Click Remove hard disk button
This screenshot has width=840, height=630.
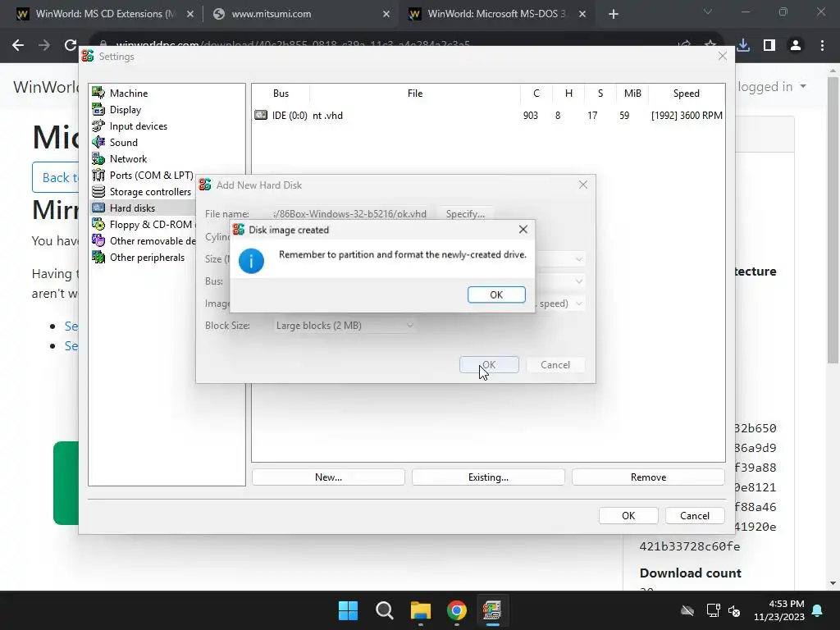(x=648, y=477)
